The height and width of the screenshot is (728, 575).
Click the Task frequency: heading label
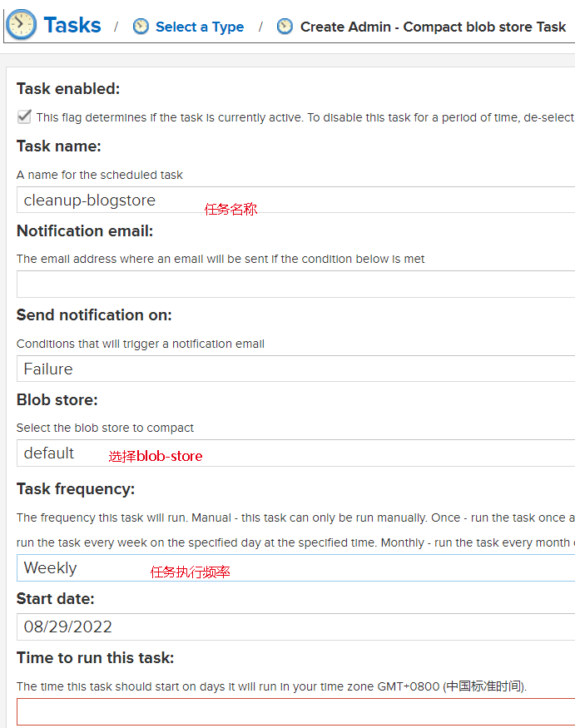click(76, 489)
